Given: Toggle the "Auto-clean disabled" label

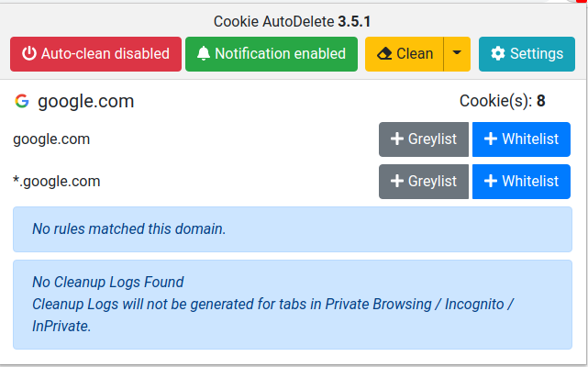Looking at the screenshot, I should (105, 54).
